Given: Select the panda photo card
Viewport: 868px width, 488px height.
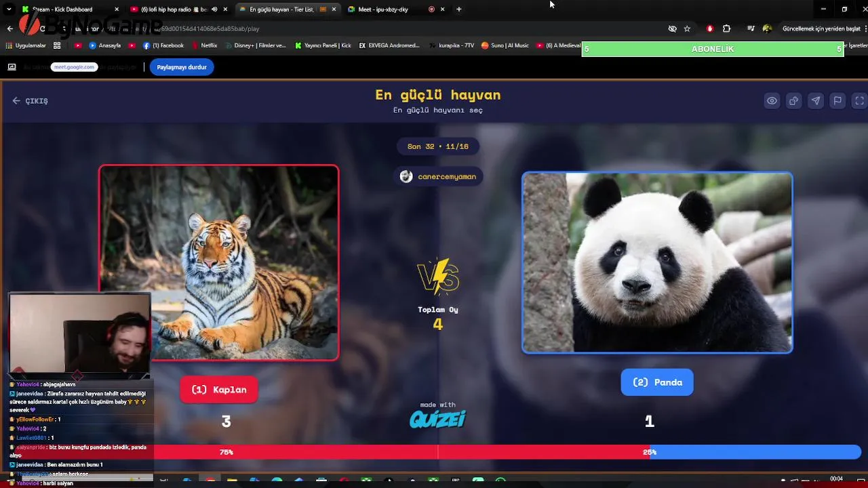Looking at the screenshot, I should click(657, 262).
